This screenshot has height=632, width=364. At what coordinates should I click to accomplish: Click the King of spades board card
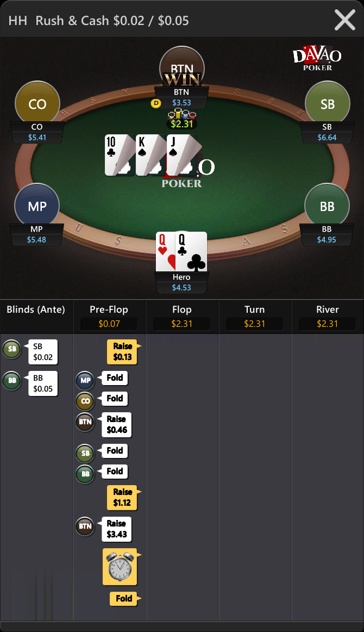[151, 155]
